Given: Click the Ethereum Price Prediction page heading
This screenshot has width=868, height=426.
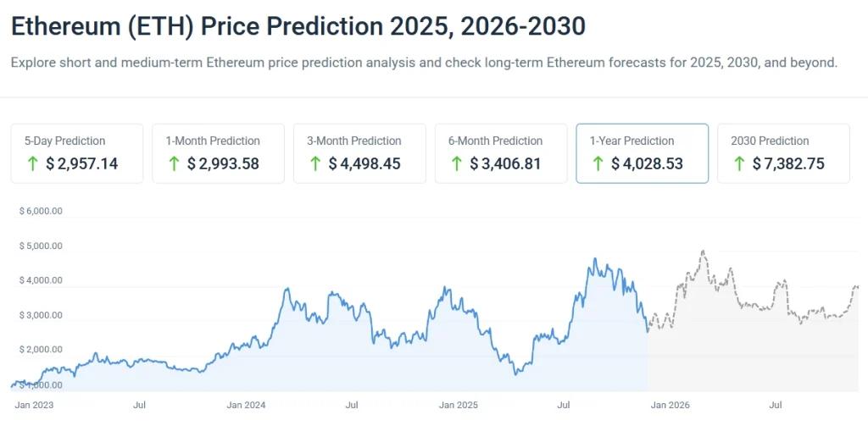Looking at the screenshot, I should pyautogui.click(x=298, y=26).
